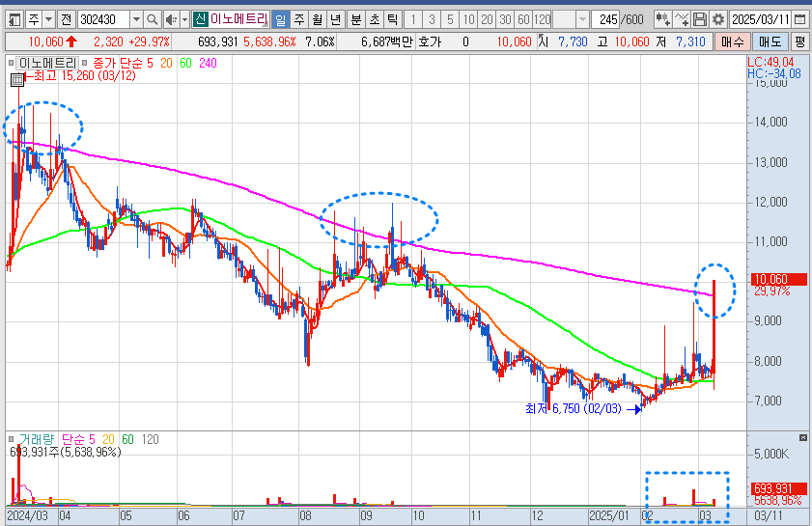
Task: Click the speaker sound icon
Action: pyautogui.click(x=170, y=20)
